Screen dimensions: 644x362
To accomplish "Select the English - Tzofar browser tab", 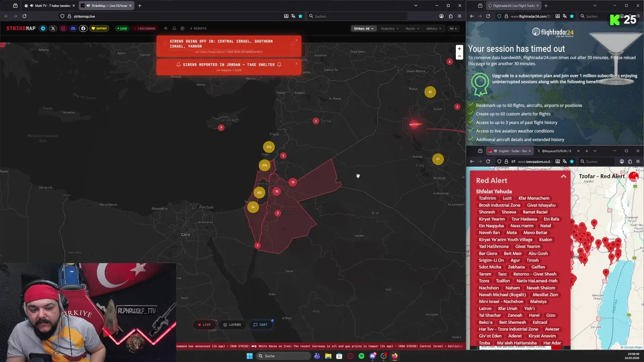I will [509, 151].
